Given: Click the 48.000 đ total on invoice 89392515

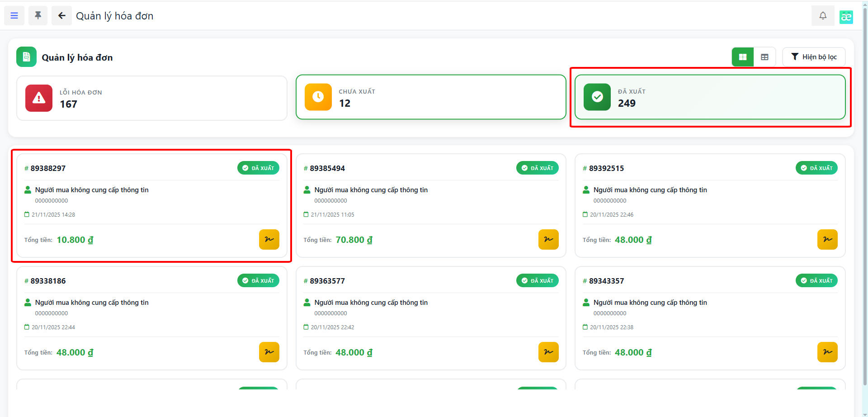Looking at the screenshot, I should [x=633, y=240].
